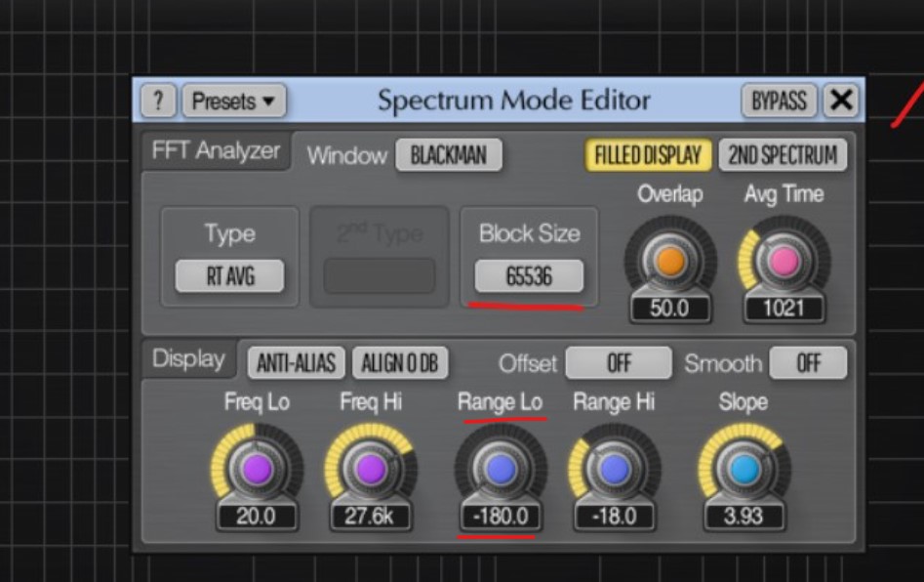Change the Window type BLACKMAN selector
Screen dimensions: 924x582
[449, 155]
